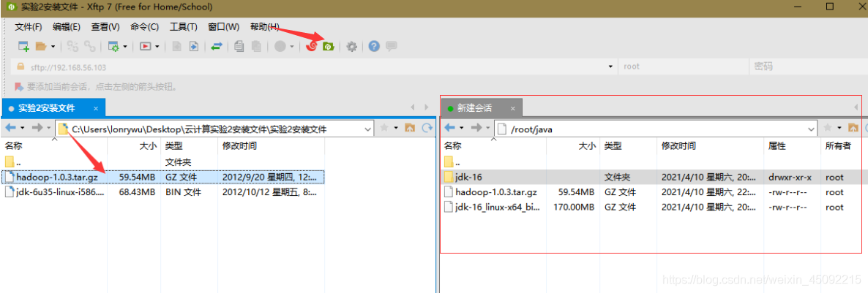Click the blue help question mark icon
Image resolution: width=868 pixels, height=293 pixels.
pyautogui.click(x=374, y=46)
